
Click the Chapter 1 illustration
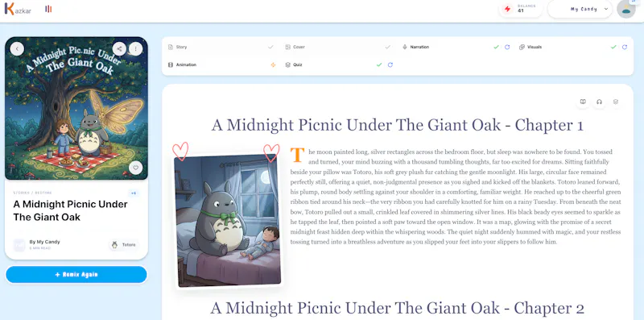(228, 220)
